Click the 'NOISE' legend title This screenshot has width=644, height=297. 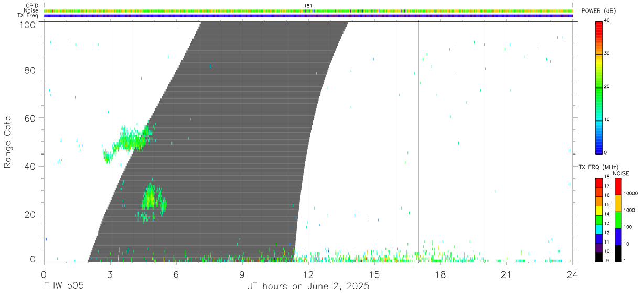pyautogui.click(x=620, y=173)
